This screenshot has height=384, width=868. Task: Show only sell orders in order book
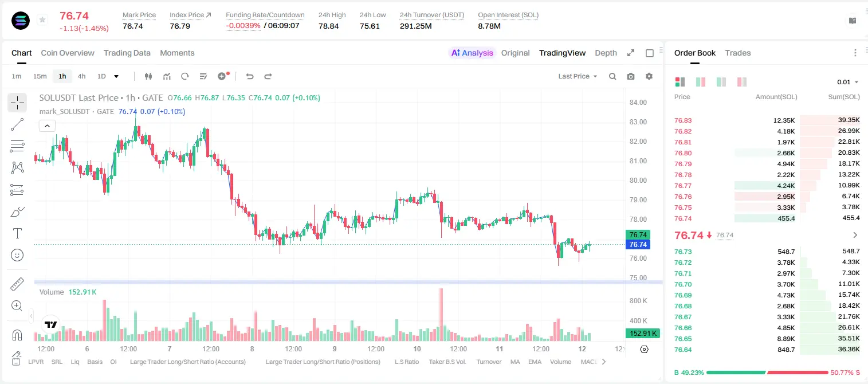[x=743, y=82]
